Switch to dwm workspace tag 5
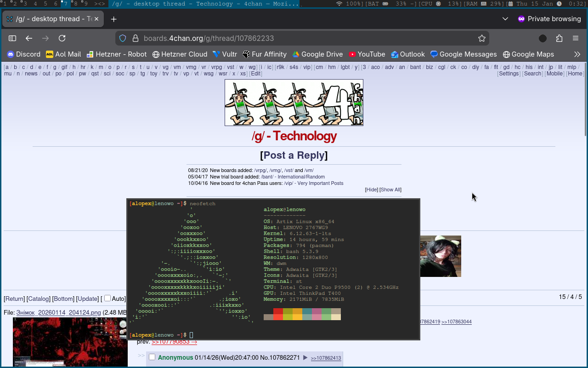 pos(45,4)
